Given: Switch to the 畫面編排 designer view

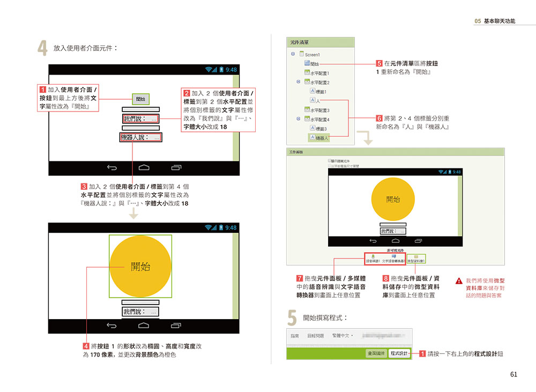Looking at the screenshot, I should click(x=376, y=353).
